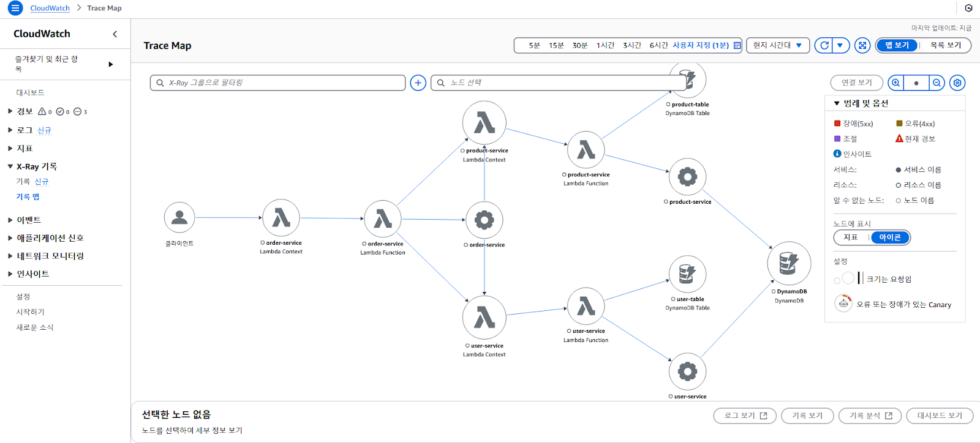
Task: Select the 6시간 time range
Action: click(x=658, y=45)
